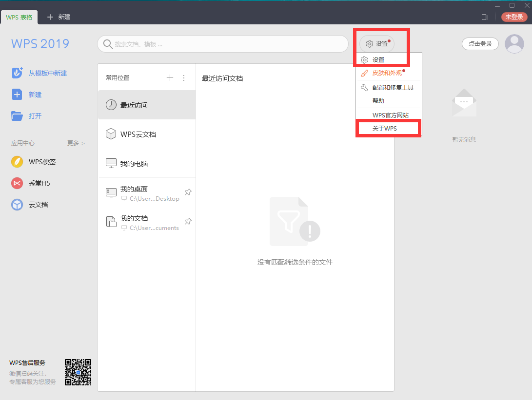Click the WPS便签 label
532x400 pixels.
[42, 162]
